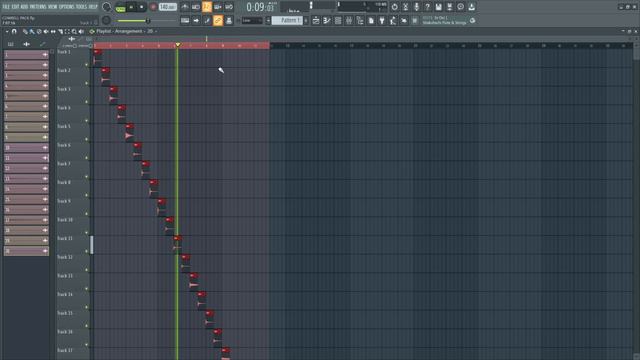640x360 pixels.
Task: Click the Play button in transport
Action: (x=131, y=7)
